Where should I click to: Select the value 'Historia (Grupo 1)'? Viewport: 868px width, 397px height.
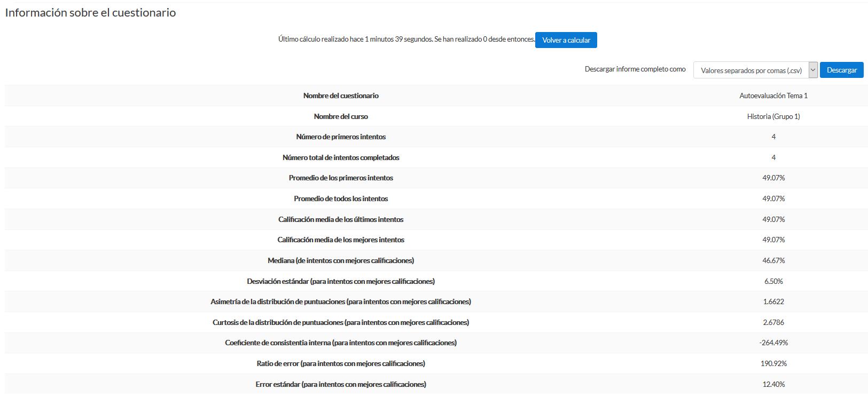click(x=773, y=116)
